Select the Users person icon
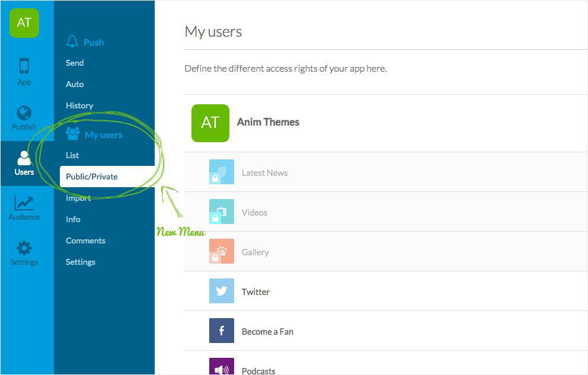This screenshot has width=588, height=375. 24,158
